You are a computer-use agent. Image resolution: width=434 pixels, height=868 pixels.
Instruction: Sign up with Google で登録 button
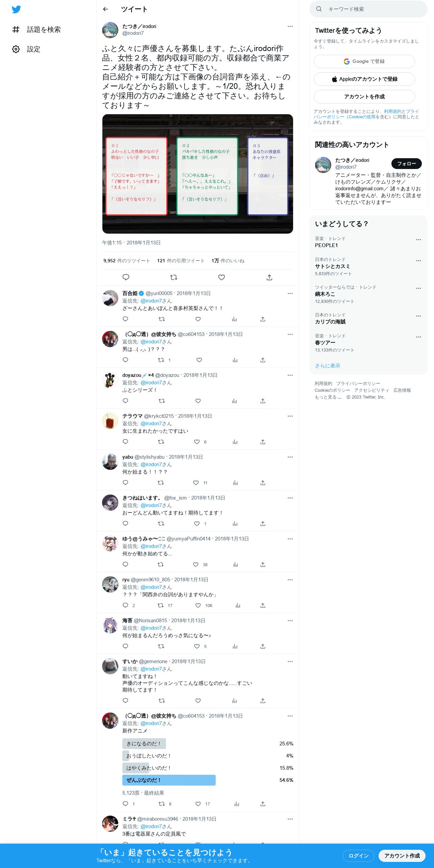pos(364,62)
